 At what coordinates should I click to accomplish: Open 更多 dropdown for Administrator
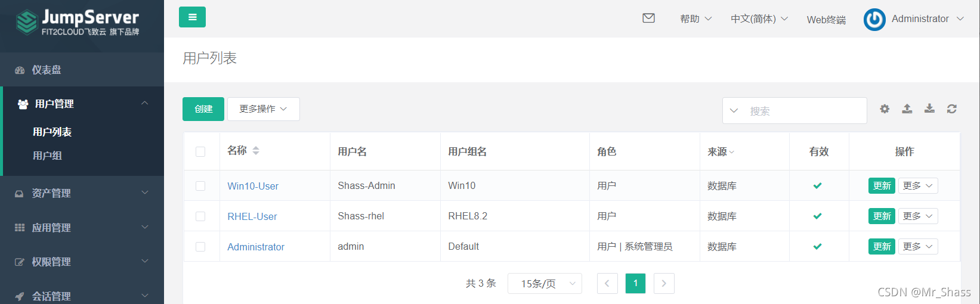(918, 247)
